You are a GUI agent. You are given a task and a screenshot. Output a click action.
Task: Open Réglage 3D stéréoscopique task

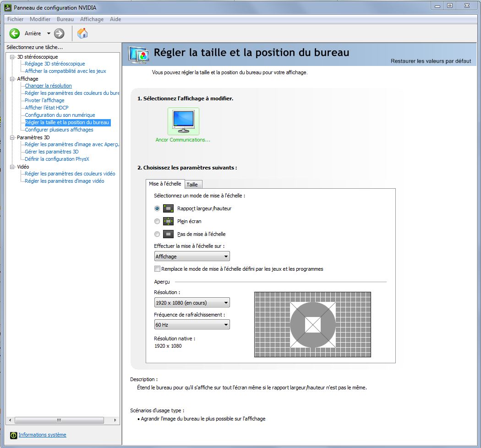tap(55, 64)
